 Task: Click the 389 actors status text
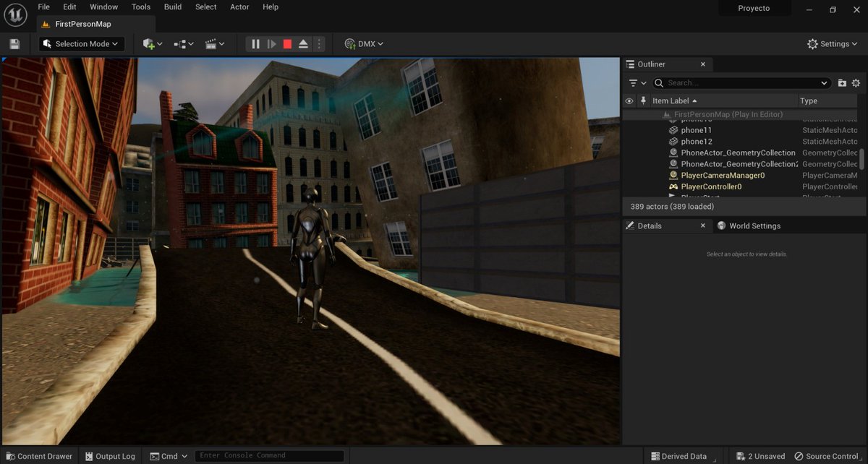pyautogui.click(x=672, y=207)
